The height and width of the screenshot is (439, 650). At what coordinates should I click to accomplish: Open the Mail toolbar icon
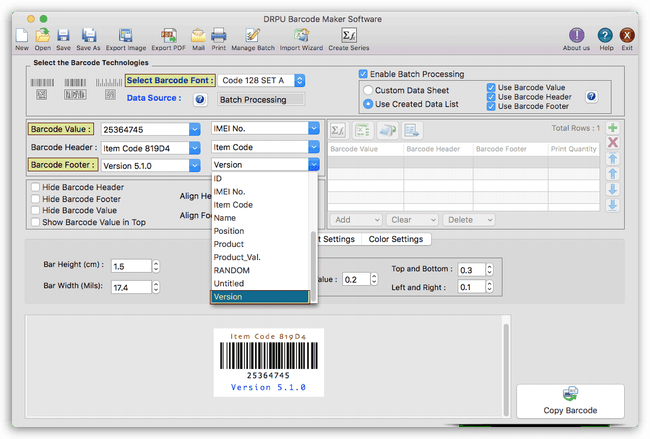point(199,38)
